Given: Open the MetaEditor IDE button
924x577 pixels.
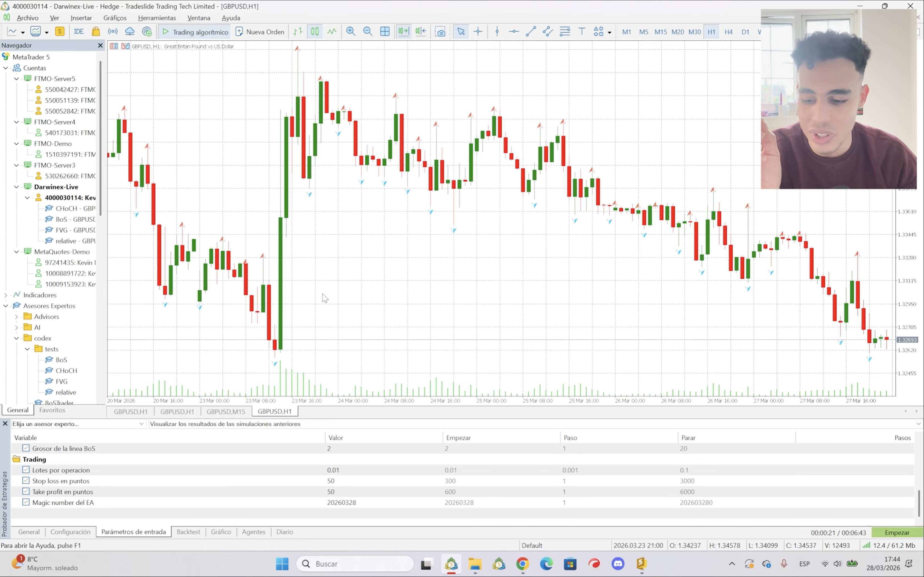Looking at the screenshot, I should click(x=79, y=32).
